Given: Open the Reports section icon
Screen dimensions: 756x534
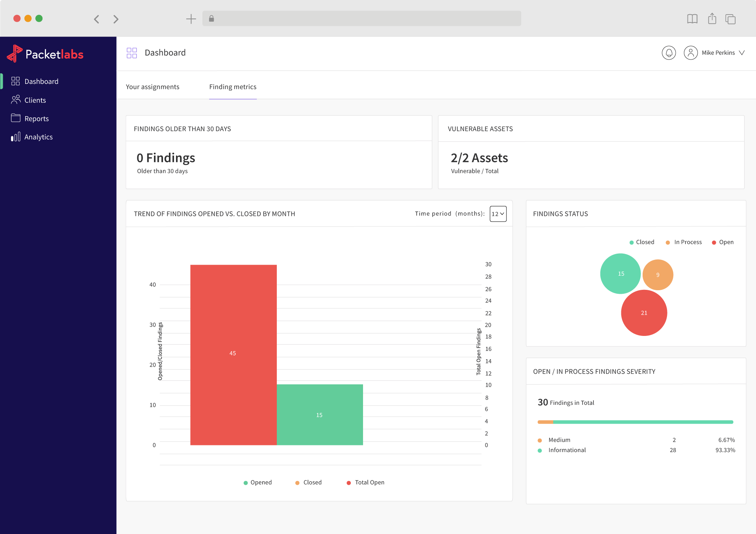Looking at the screenshot, I should (x=16, y=118).
